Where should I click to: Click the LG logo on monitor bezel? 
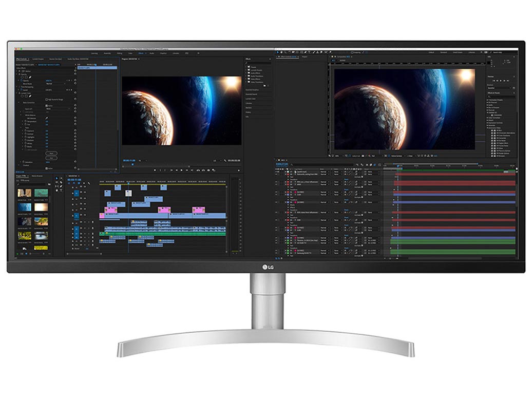pyautogui.click(x=266, y=267)
